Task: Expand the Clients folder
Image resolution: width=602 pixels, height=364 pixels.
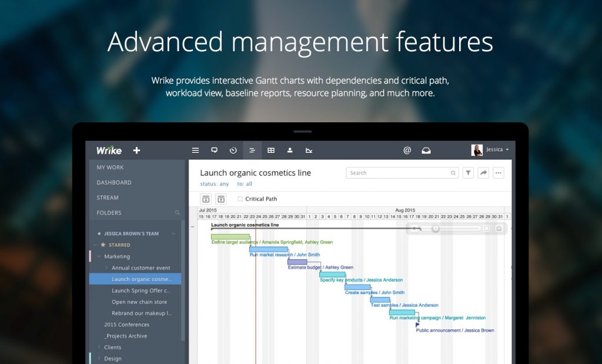Action: click(99, 348)
